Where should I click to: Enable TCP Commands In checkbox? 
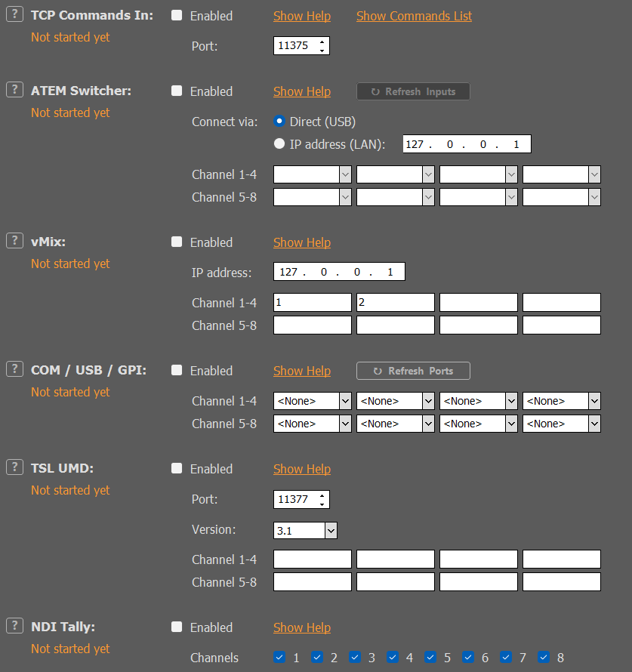[x=177, y=15]
